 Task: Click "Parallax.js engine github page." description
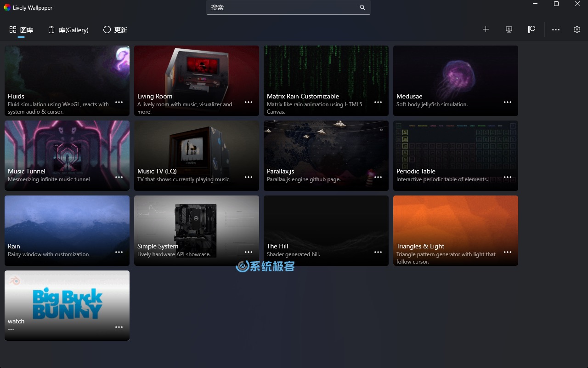click(304, 179)
